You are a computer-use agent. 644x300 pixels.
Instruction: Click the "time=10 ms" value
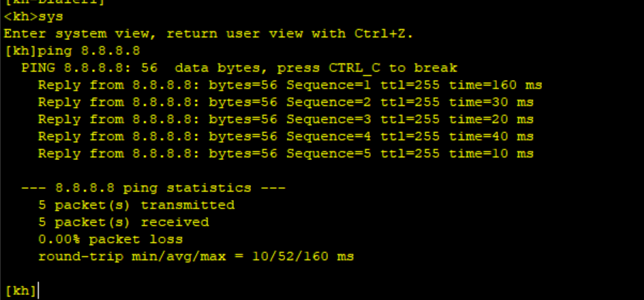pyautogui.click(x=491, y=154)
